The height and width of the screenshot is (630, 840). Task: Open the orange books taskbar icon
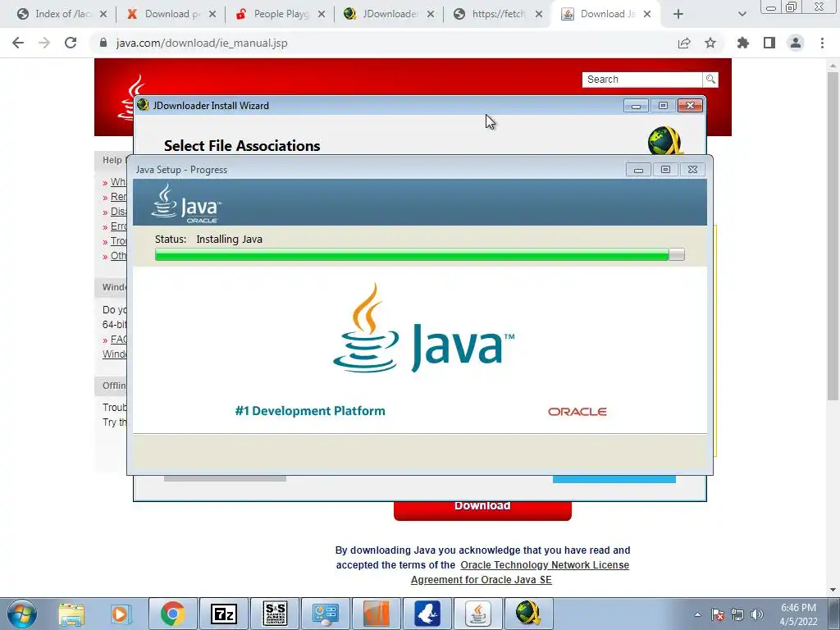[377, 614]
